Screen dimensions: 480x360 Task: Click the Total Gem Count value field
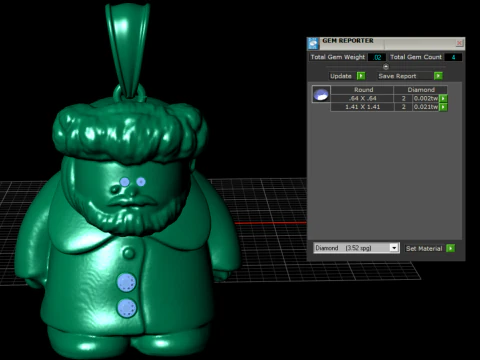pos(453,57)
